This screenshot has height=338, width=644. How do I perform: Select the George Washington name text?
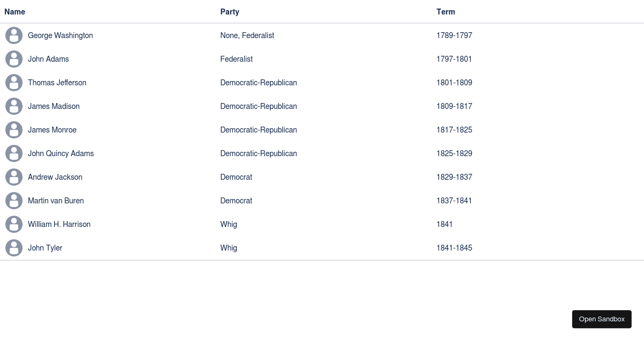[x=60, y=35]
